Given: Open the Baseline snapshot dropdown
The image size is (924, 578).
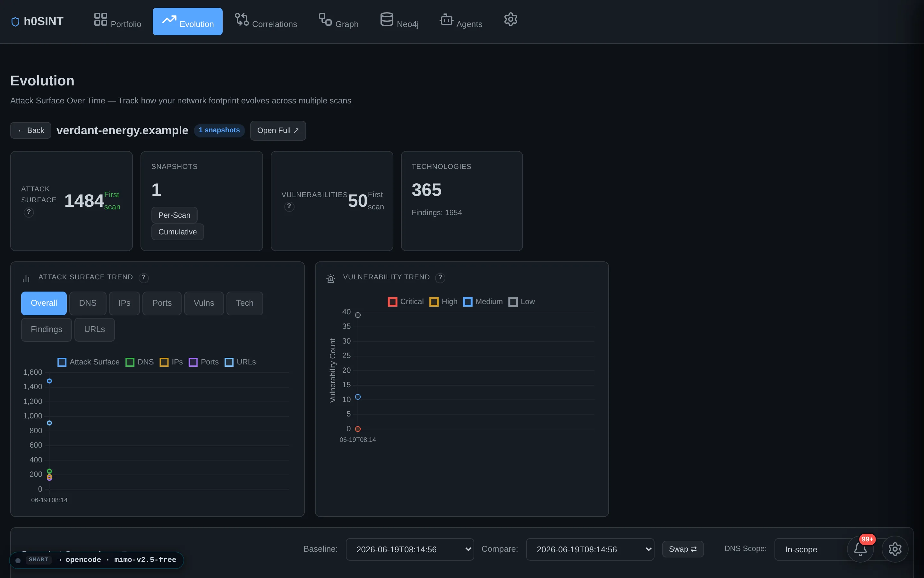Looking at the screenshot, I should pos(410,549).
